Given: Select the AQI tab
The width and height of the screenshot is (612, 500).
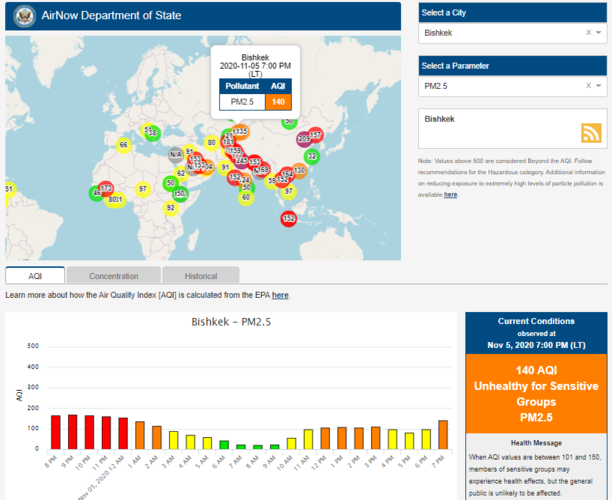Looking at the screenshot, I should pyautogui.click(x=35, y=275).
